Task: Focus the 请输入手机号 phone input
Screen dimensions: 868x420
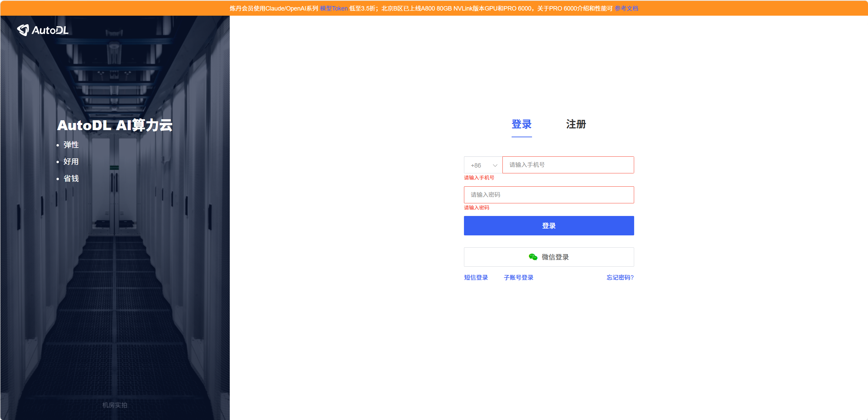Action: click(x=568, y=165)
